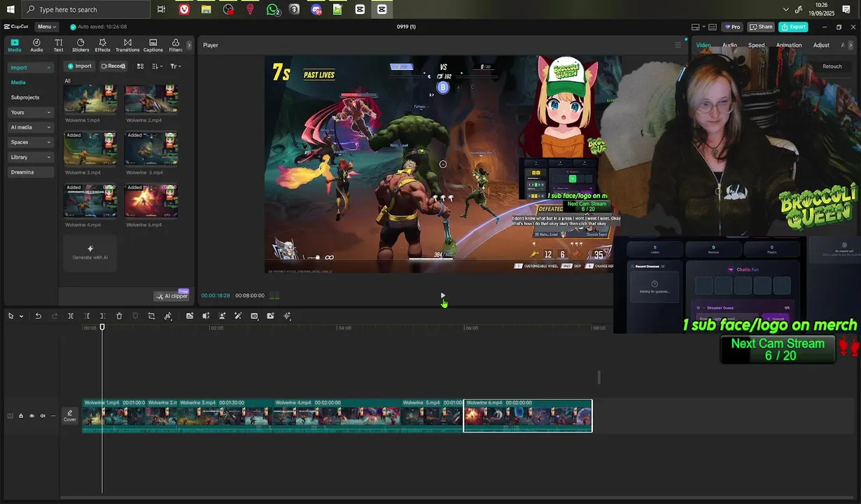
Task: Switch to the Animation tab in inspector
Action: pyautogui.click(x=788, y=45)
